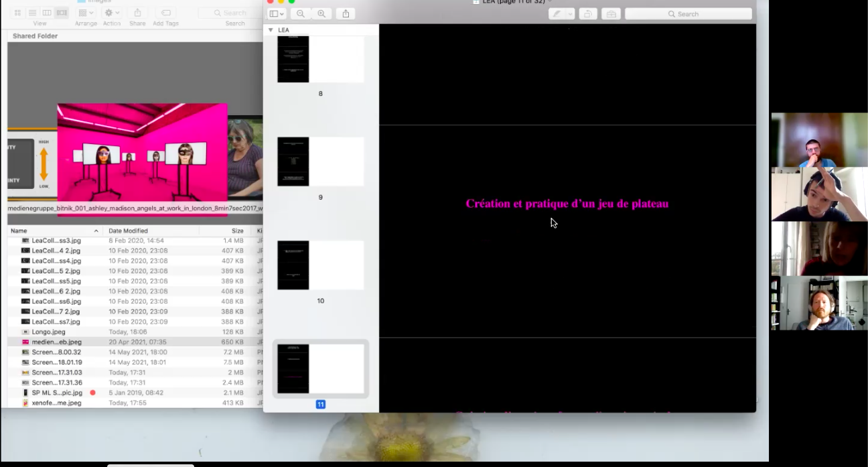The image size is (868, 467).
Task: Open Preview sidebar view mode dropdown
Action: 276,13
